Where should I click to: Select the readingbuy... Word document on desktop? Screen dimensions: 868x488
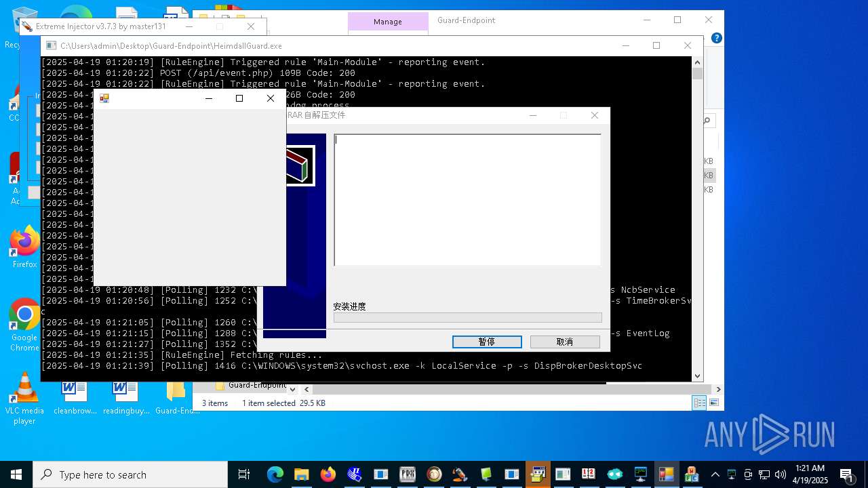pos(125,399)
